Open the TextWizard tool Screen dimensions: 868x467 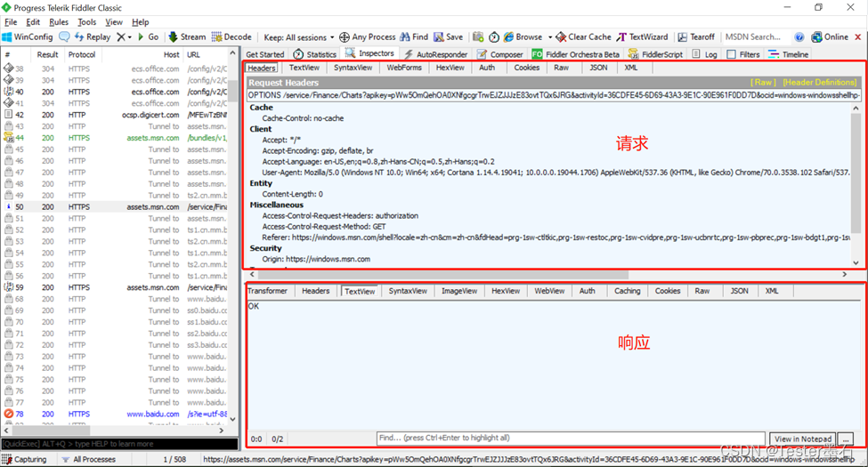(x=642, y=37)
